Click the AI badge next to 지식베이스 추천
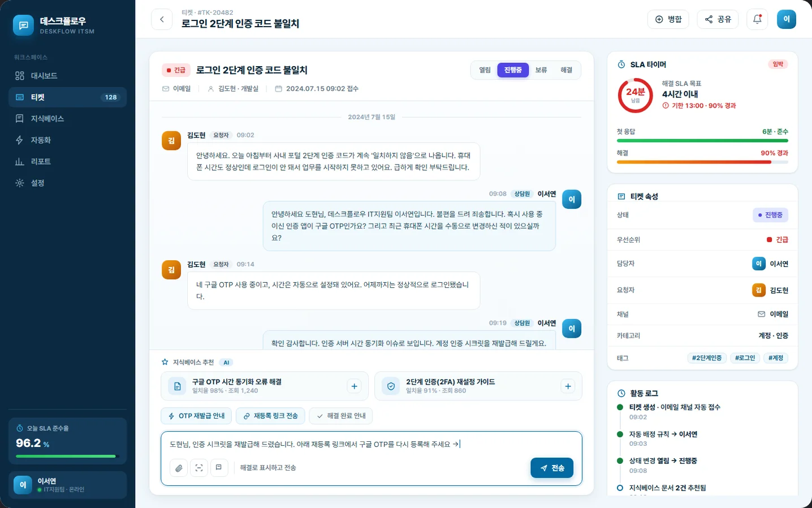 click(226, 363)
